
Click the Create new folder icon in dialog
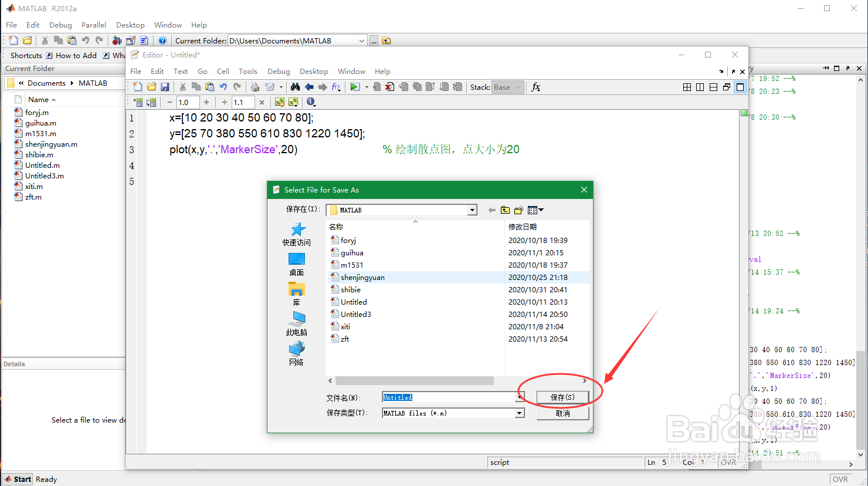coord(518,210)
